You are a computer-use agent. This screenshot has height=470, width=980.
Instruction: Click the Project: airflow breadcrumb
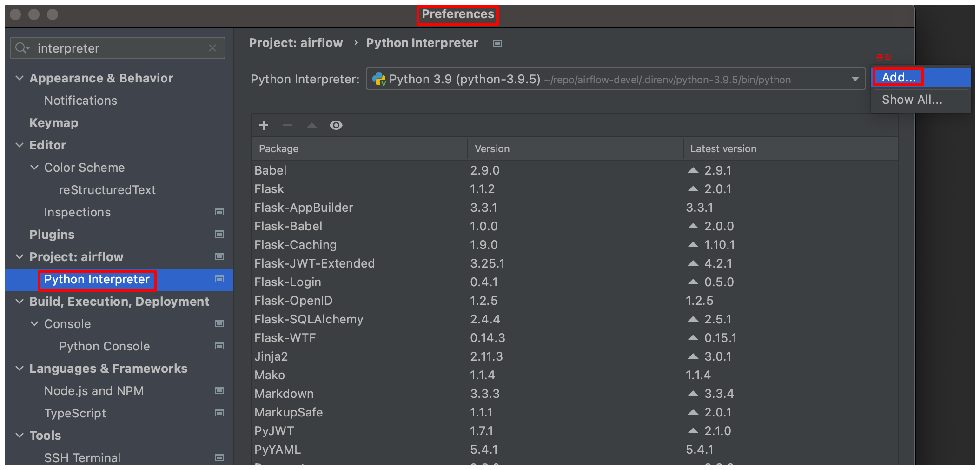296,43
